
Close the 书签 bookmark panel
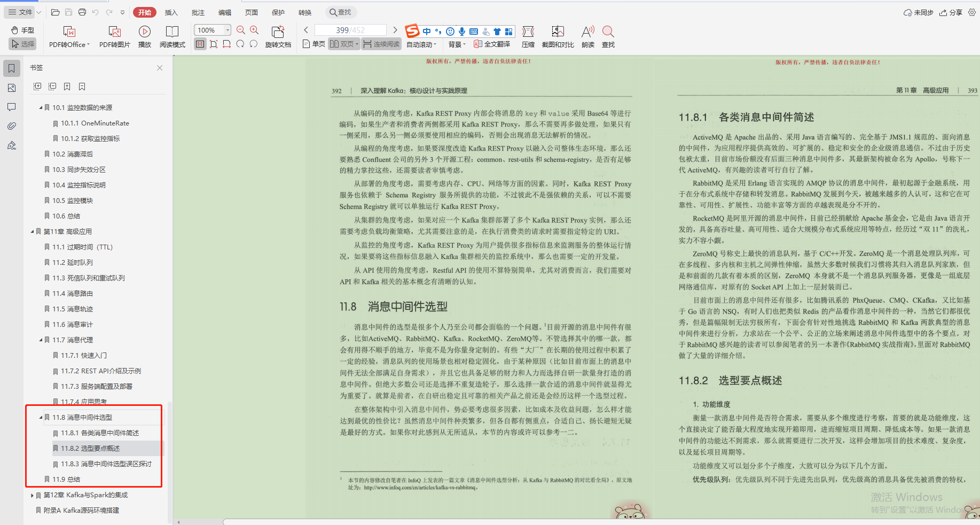pyautogui.click(x=160, y=68)
